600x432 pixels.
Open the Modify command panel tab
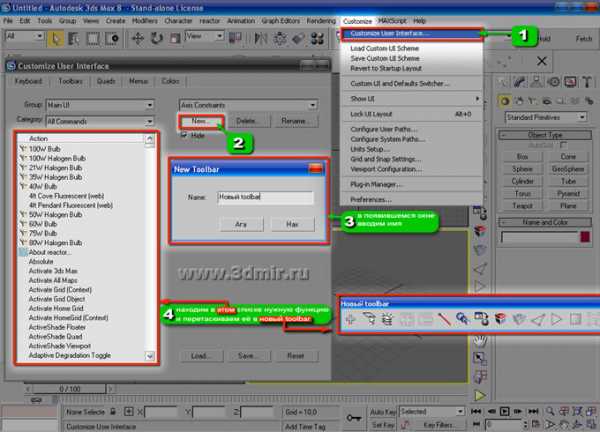click(520, 82)
